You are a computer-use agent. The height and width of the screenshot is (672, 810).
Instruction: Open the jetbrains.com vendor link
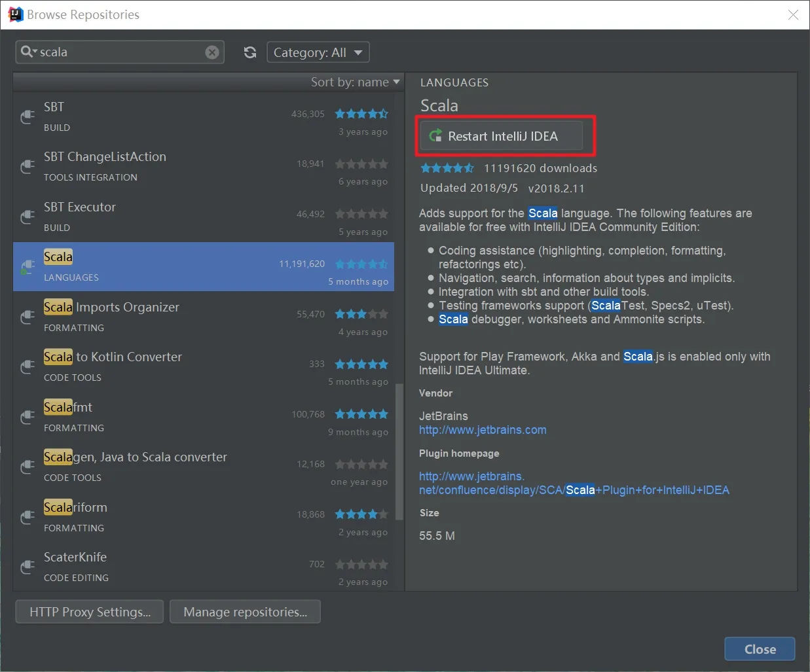click(483, 430)
